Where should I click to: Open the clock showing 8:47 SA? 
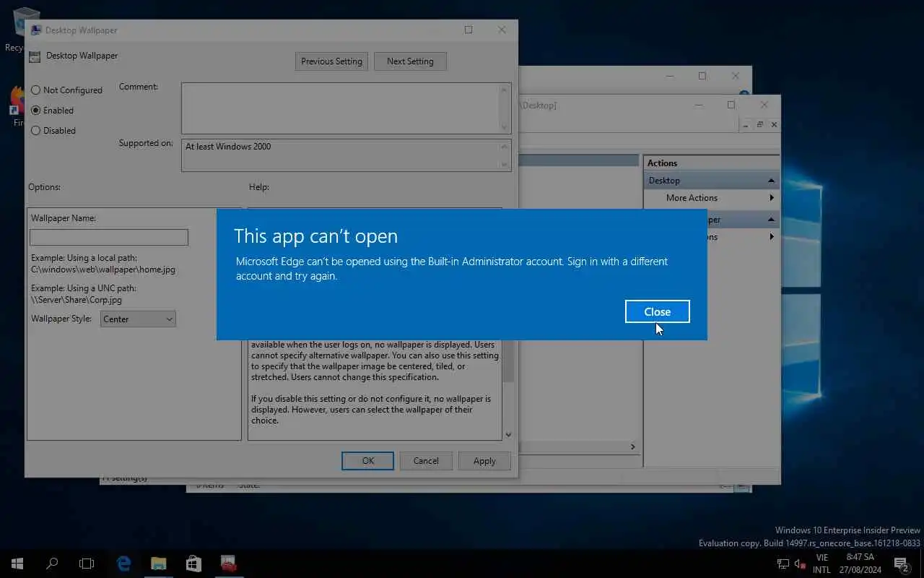[x=859, y=564]
